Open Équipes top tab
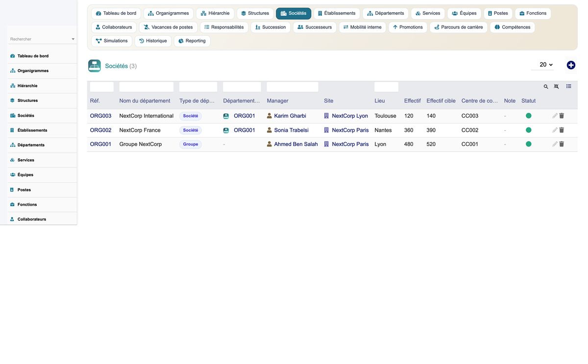588x364 pixels. 464,13
